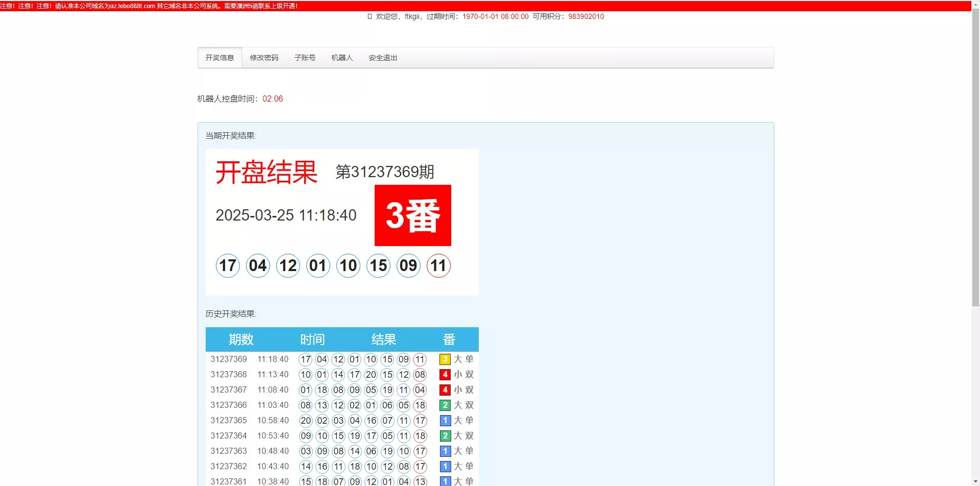Image resolution: width=980 pixels, height=486 pixels.
Task: Click number ball 17 in current result
Action: (227, 265)
